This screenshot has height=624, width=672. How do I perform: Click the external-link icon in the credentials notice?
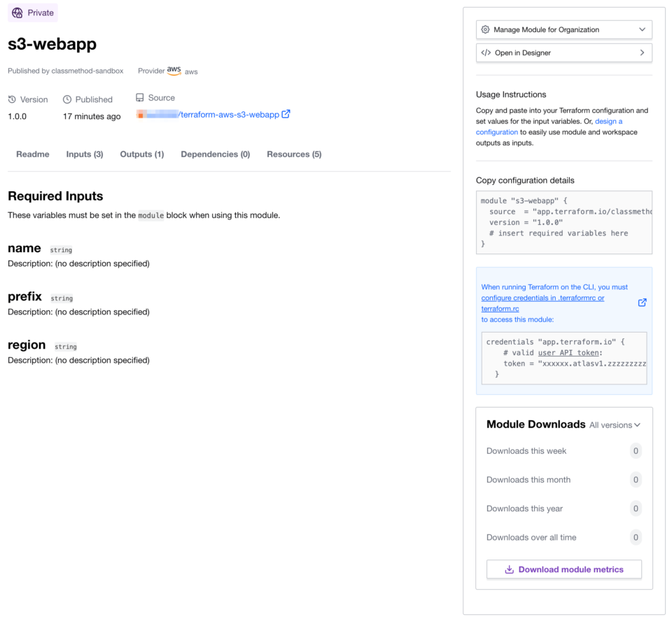[x=642, y=303]
